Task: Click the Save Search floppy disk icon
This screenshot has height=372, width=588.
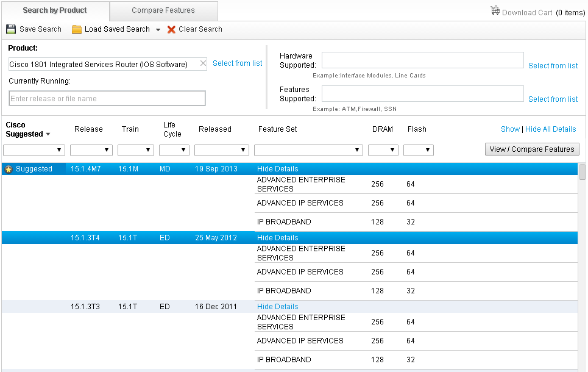Action: [x=11, y=29]
